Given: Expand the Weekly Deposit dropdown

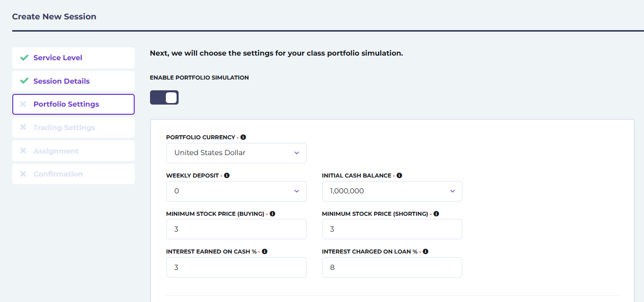Looking at the screenshot, I should (x=236, y=191).
